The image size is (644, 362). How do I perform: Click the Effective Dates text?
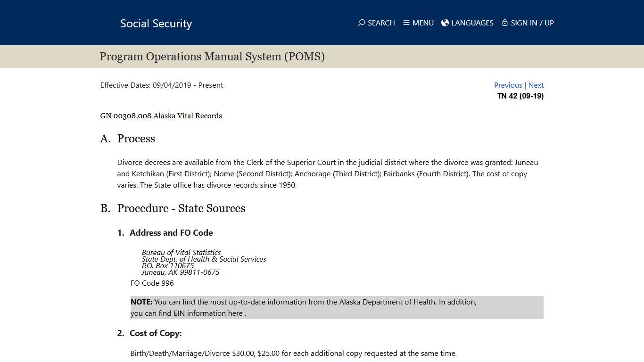tap(161, 85)
